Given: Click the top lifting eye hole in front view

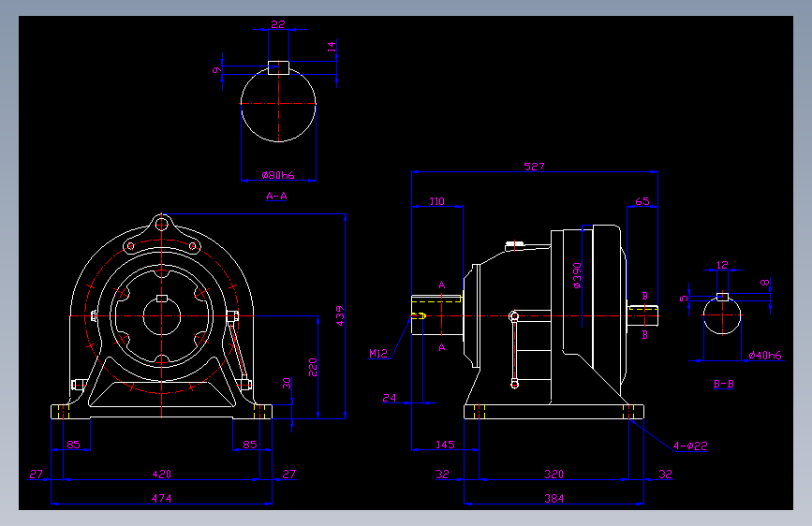Looking at the screenshot, I should 162,225.
